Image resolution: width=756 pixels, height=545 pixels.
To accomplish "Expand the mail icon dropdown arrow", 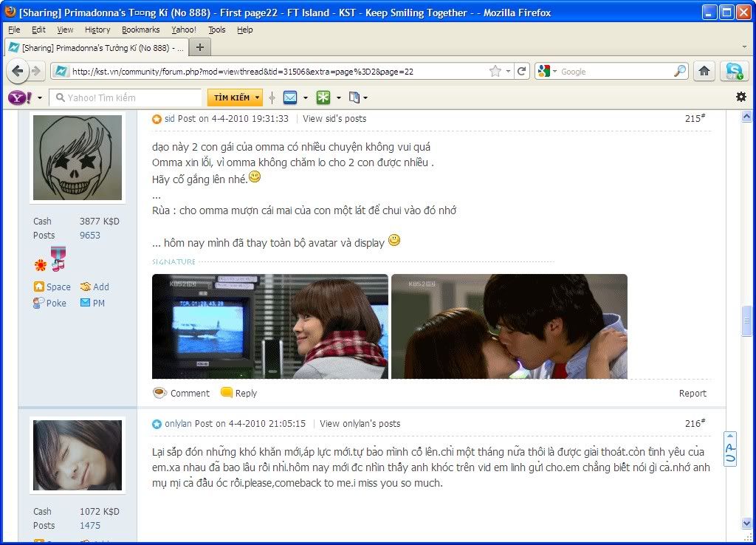I will (306, 97).
